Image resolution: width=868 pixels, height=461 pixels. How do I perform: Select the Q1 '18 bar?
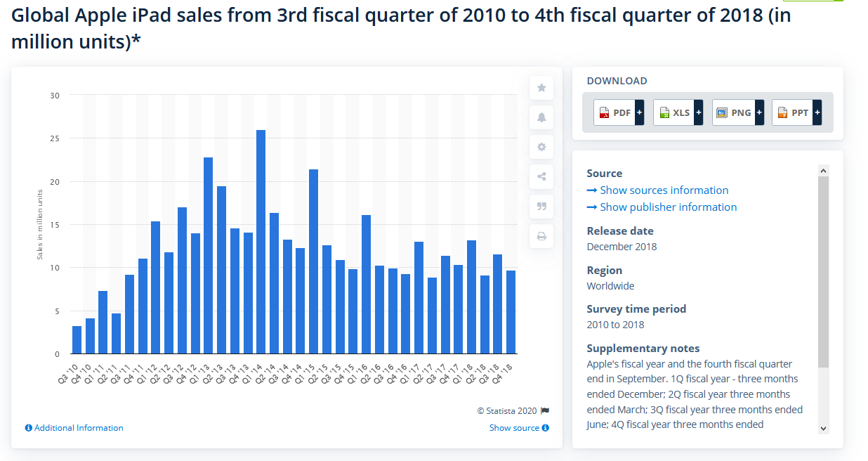click(471, 297)
